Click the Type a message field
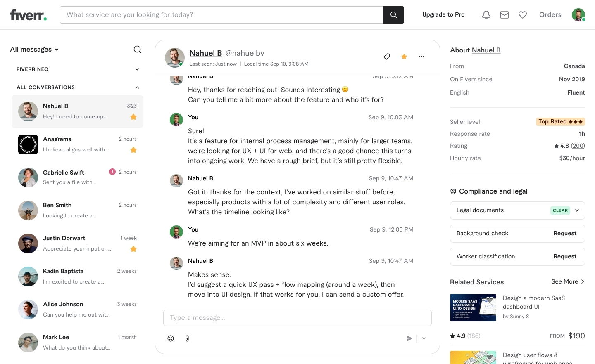 tap(297, 318)
